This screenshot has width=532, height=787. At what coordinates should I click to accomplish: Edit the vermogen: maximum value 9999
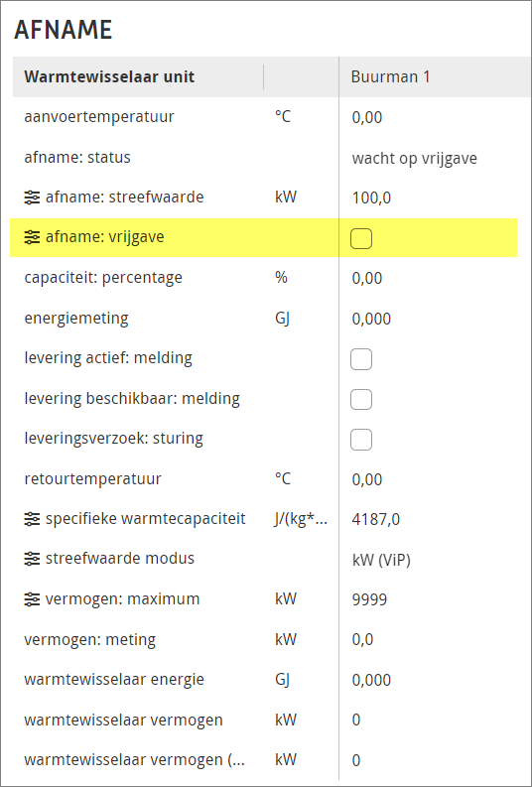369,599
